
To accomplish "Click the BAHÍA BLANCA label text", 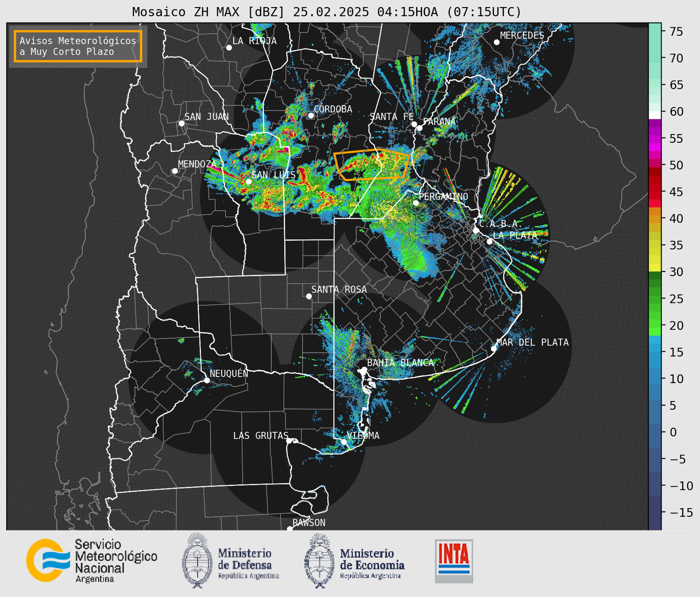I will 400,362.
